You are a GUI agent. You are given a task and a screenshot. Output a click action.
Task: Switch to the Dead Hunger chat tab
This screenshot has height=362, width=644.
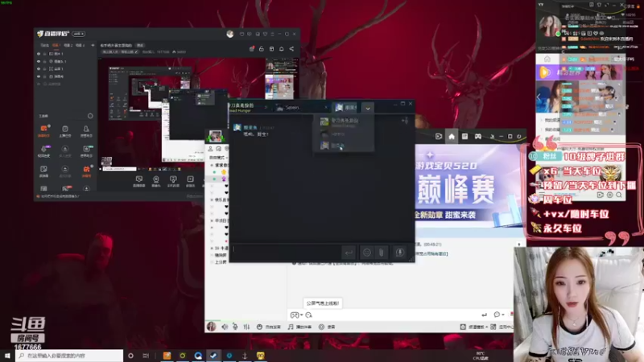tap(246, 108)
